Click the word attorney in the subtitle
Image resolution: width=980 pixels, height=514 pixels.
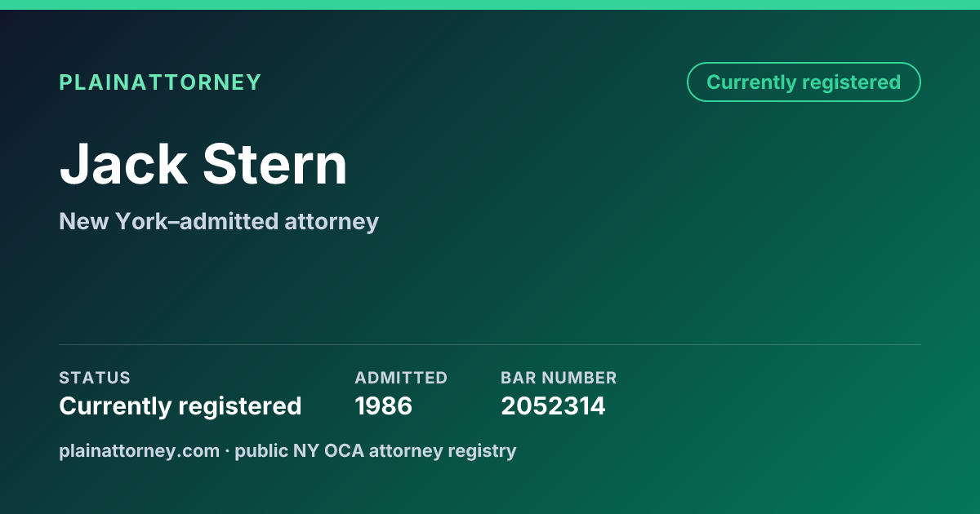click(x=332, y=221)
